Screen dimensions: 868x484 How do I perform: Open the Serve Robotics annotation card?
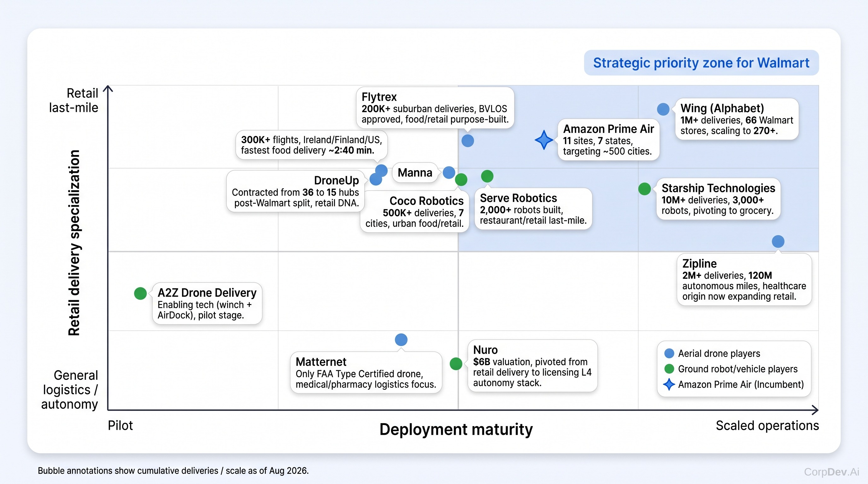[x=533, y=209]
